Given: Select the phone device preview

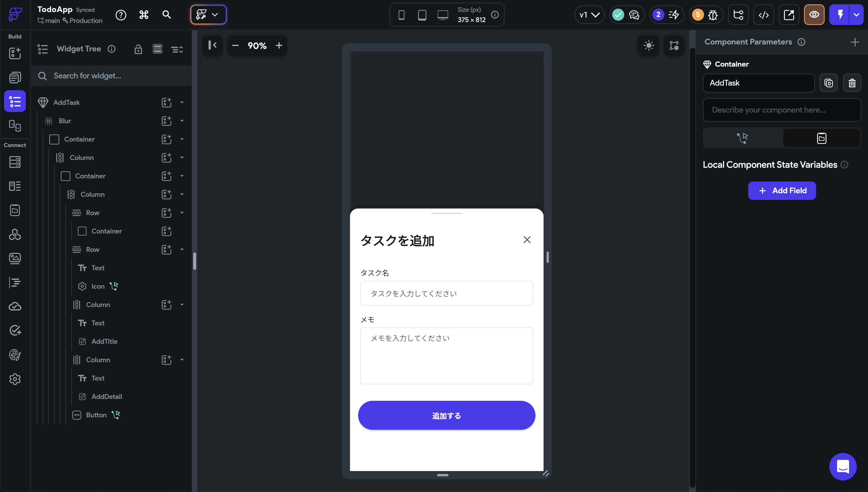Looking at the screenshot, I should coord(402,15).
